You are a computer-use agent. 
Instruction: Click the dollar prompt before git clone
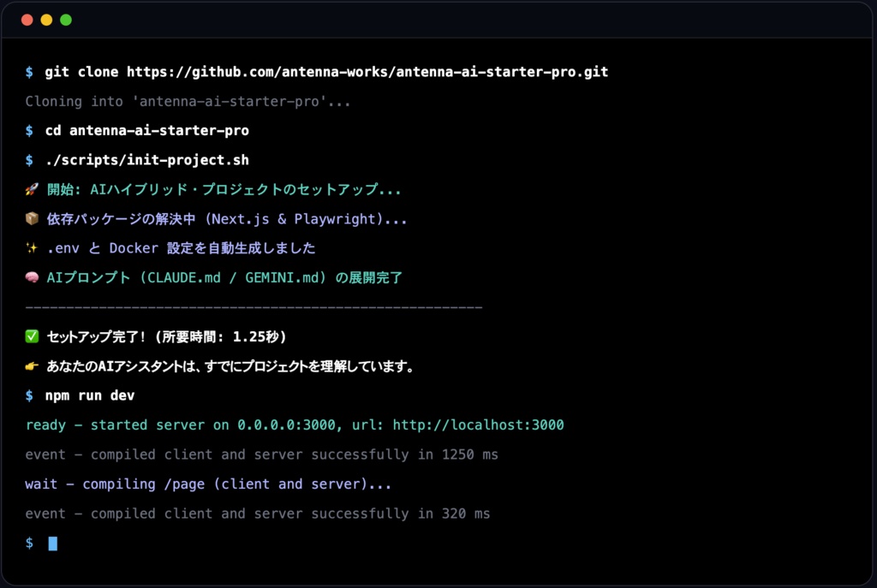point(28,72)
